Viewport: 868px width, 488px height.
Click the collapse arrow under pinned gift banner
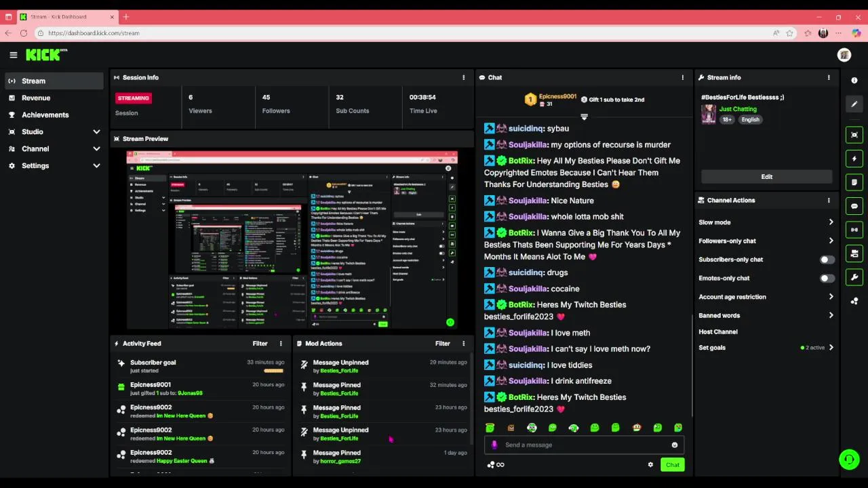584,117
